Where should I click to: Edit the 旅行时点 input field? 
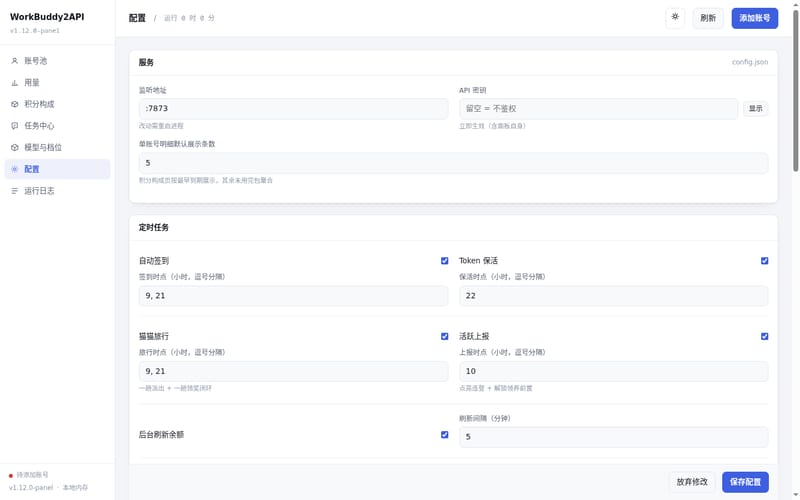(293, 371)
